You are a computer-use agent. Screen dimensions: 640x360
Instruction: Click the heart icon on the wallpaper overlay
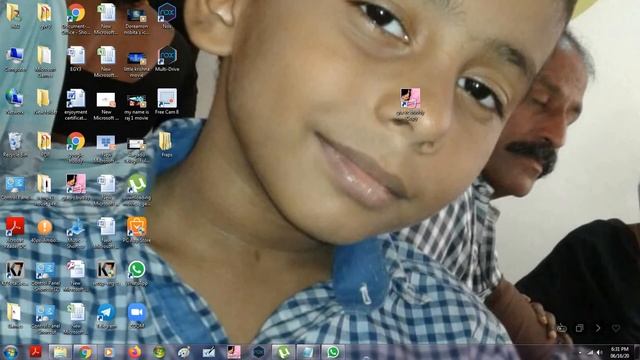click(x=616, y=328)
